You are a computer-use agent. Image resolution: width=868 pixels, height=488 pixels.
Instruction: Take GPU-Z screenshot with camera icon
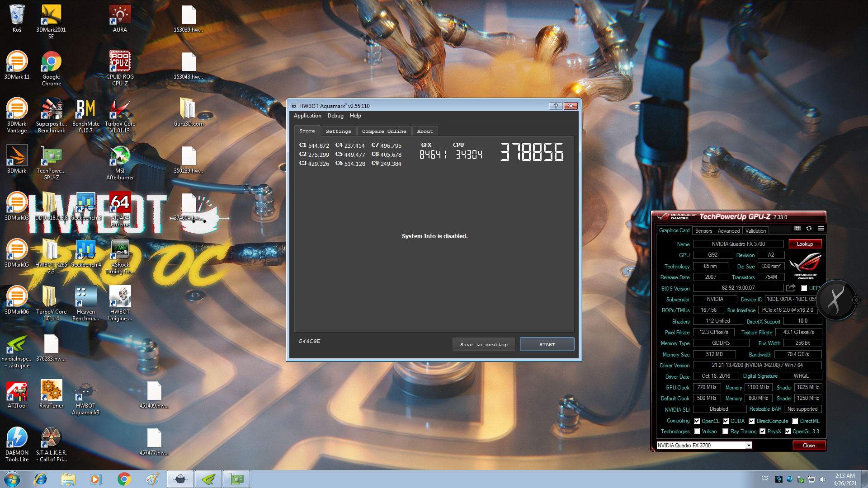[797, 229]
